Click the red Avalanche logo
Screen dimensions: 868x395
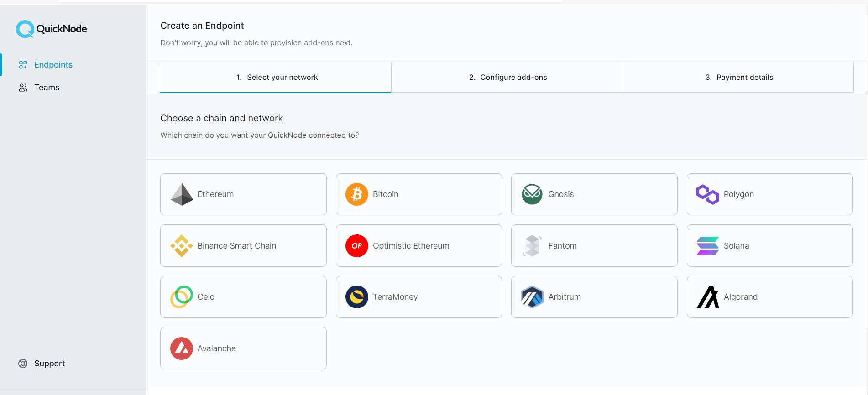(182, 348)
